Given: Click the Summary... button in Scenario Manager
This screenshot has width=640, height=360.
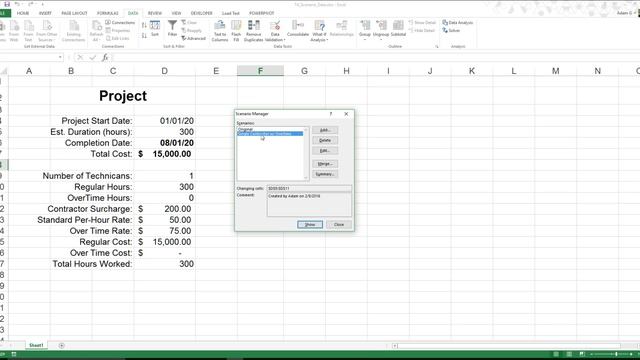Looking at the screenshot, I should [x=325, y=174].
